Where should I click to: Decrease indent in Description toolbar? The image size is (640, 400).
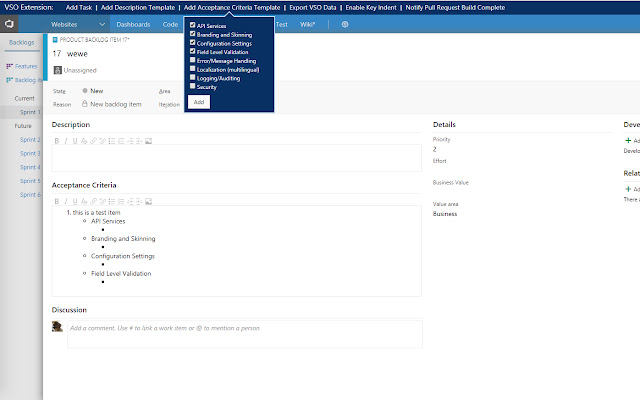pos(130,141)
